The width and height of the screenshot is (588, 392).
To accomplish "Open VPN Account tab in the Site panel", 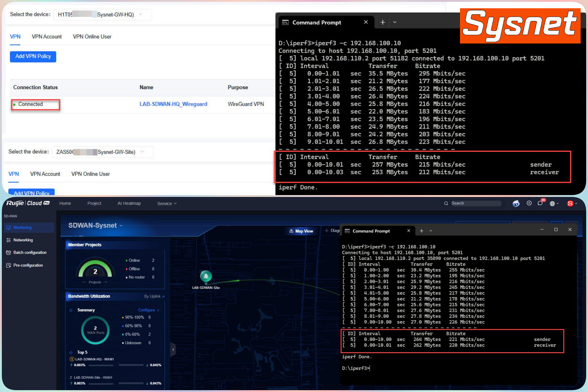I will coord(45,174).
